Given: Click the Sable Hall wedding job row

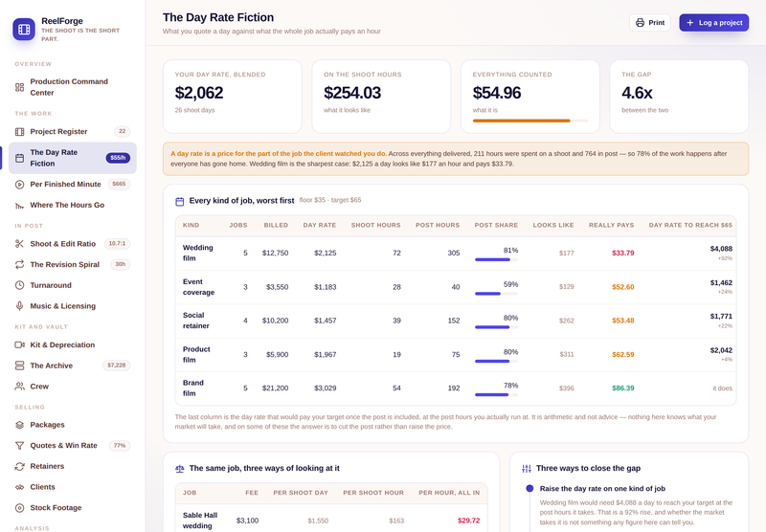Looking at the screenshot, I should 331,521.
